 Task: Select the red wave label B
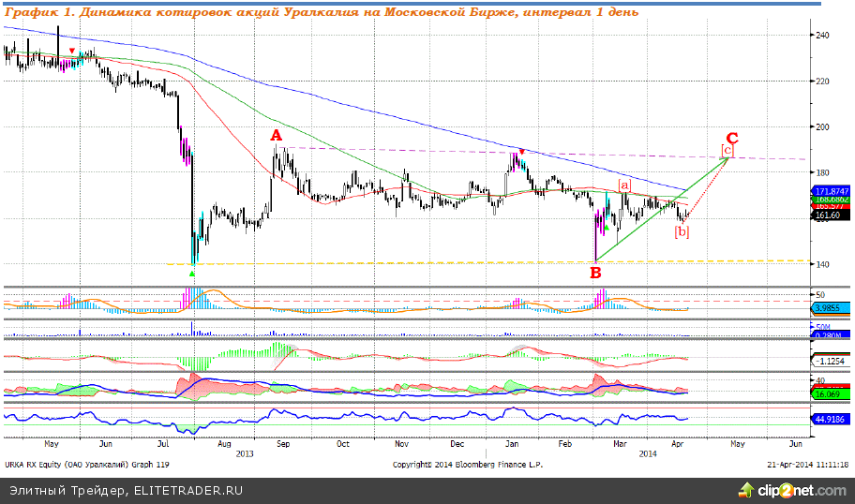[x=594, y=274]
